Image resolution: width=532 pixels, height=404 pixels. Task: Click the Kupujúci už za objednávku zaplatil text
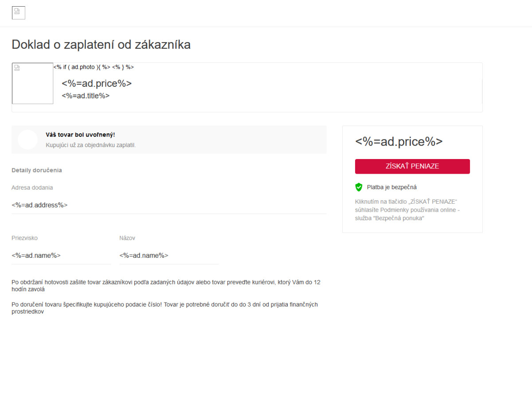coord(90,145)
